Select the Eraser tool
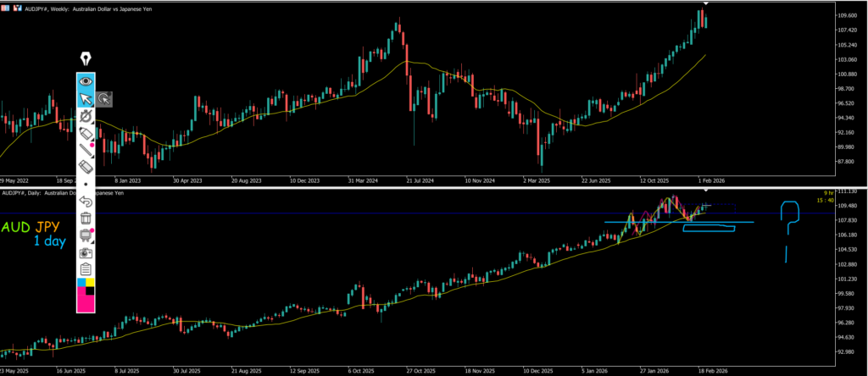 86,167
